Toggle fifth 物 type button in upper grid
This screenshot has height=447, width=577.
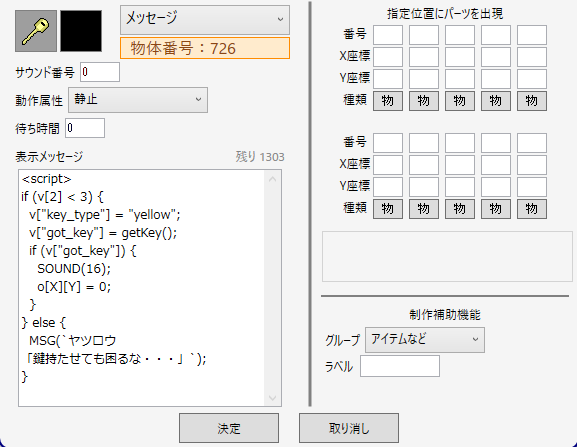pos(532,101)
